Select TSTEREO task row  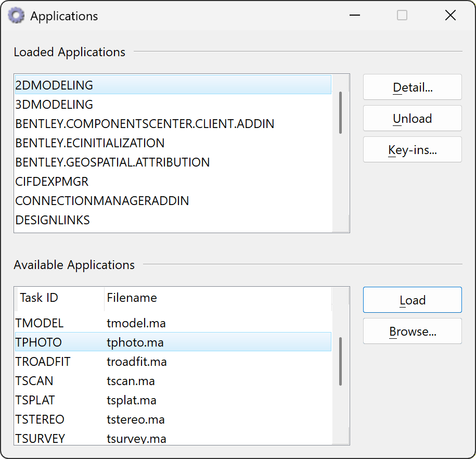point(173,419)
